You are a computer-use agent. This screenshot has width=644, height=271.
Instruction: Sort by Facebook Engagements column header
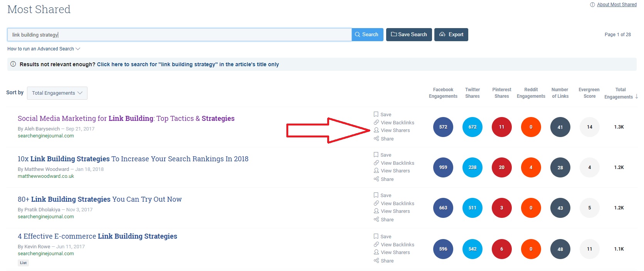(443, 93)
